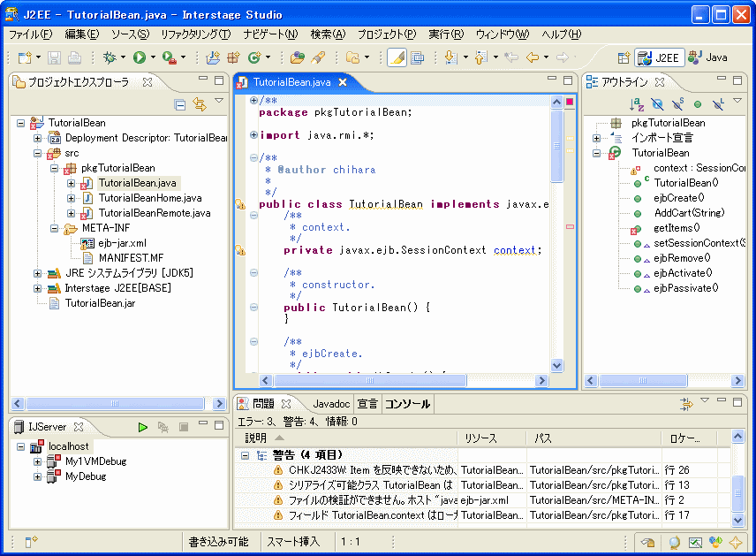Image resolution: width=756 pixels, height=556 pixels.
Task: Select getItems() in the Outline
Action: [x=677, y=228]
